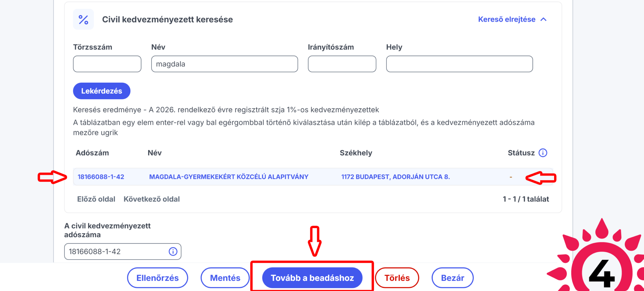Select tax number 18166088-1-42 in results

[x=101, y=177]
